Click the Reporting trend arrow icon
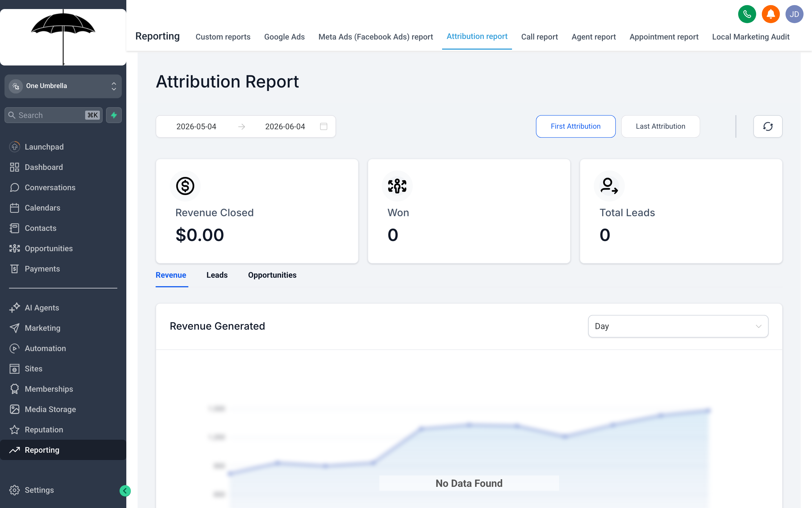This screenshot has height=508, width=812. coord(14,450)
